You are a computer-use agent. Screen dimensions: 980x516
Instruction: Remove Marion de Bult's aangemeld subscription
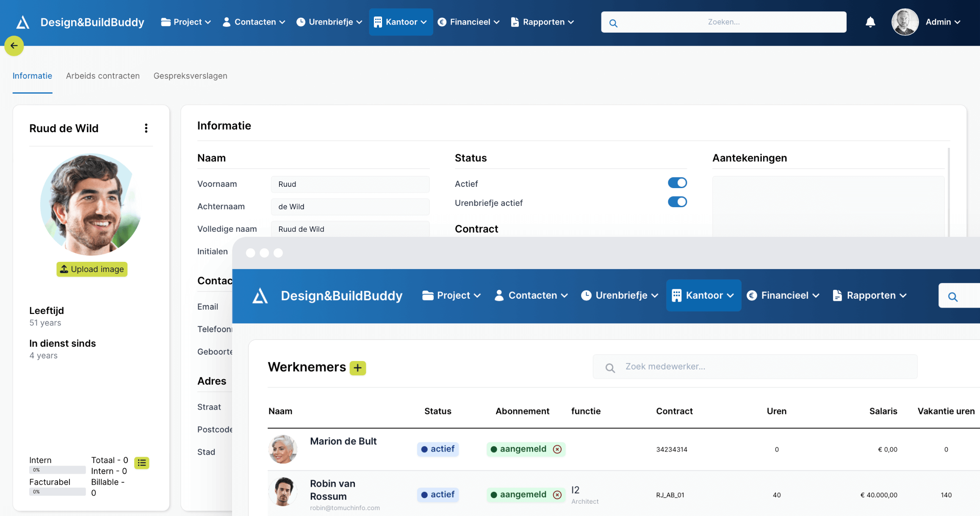pyautogui.click(x=557, y=449)
